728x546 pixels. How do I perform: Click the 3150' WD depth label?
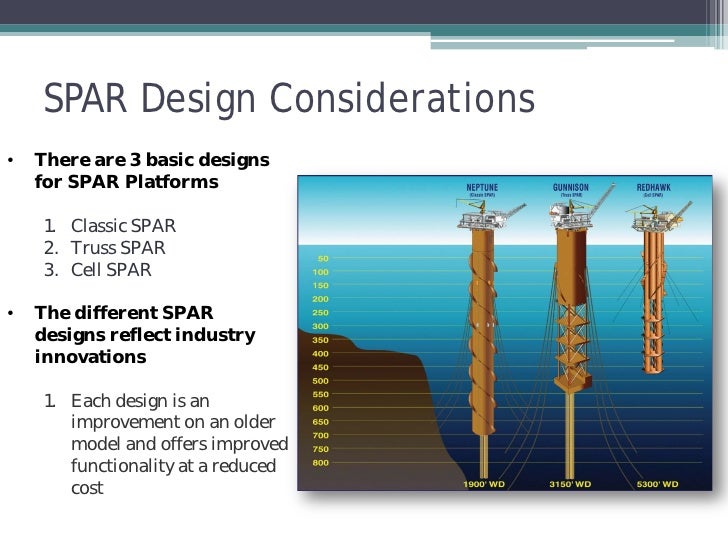click(x=570, y=484)
